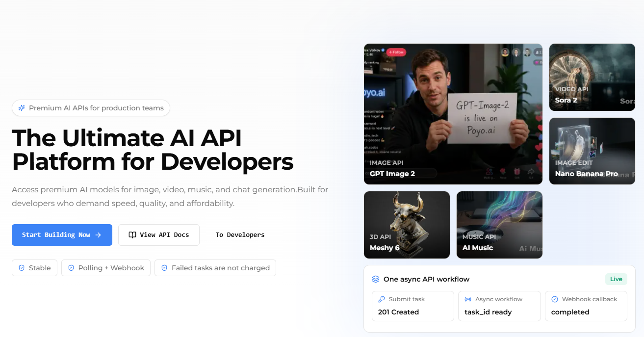Open View API Docs

(x=159, y=235)
